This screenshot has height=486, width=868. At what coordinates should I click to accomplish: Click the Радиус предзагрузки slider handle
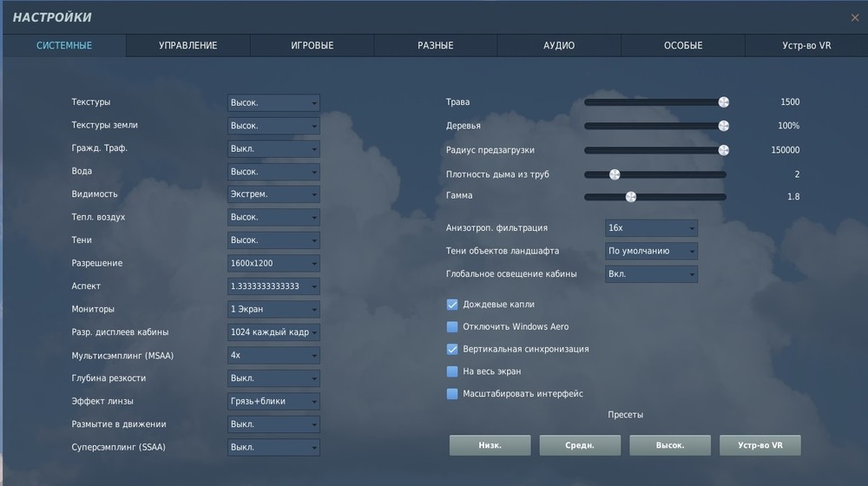pyautogui.click(x=724, y=150)
